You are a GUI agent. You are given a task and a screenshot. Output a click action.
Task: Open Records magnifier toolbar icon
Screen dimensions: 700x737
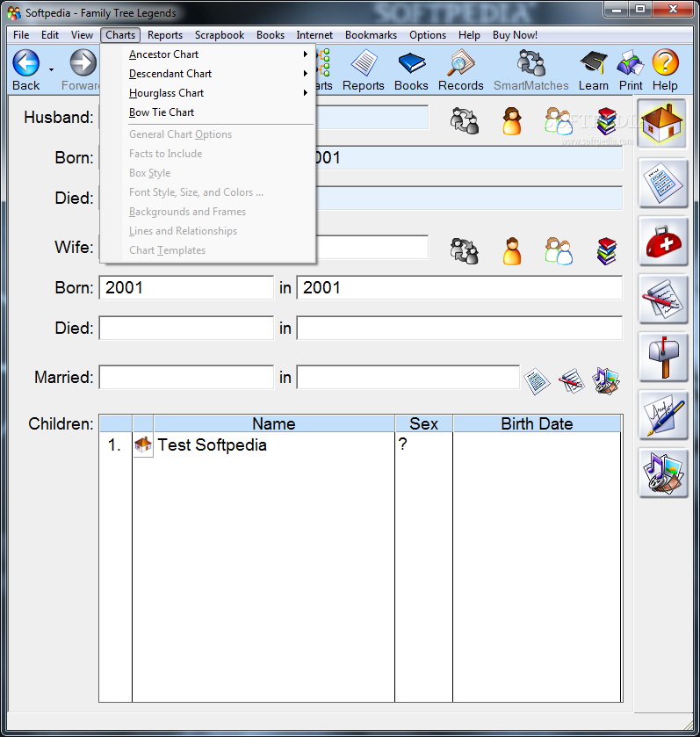460,70
